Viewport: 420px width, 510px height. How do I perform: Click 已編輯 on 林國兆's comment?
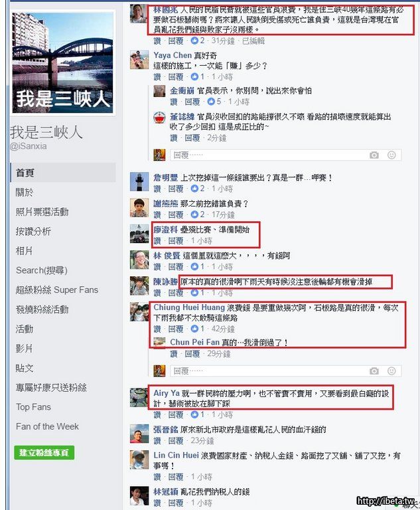[253, 41]
